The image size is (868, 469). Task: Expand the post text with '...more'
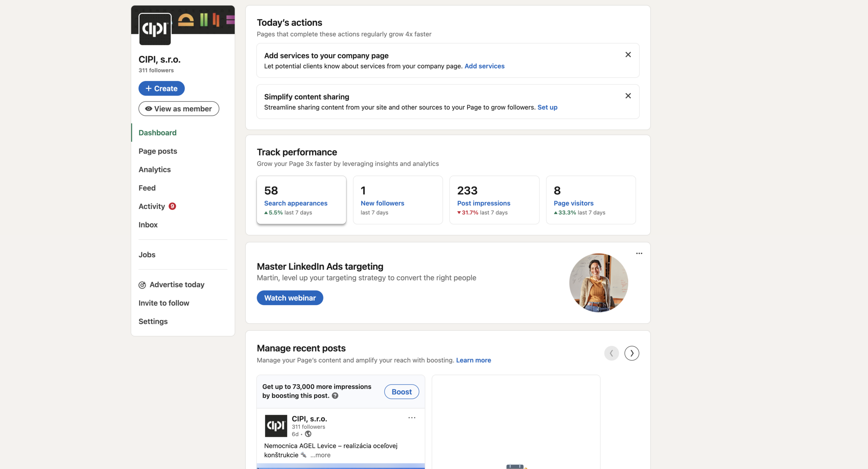click(x=320, y=455)
